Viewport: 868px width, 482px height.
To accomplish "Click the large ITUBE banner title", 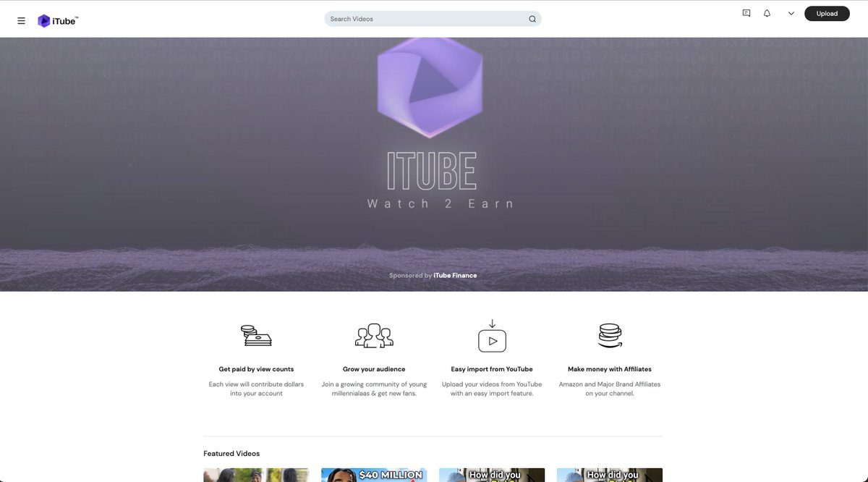I will pyautogui.click(x=431, y=171).
